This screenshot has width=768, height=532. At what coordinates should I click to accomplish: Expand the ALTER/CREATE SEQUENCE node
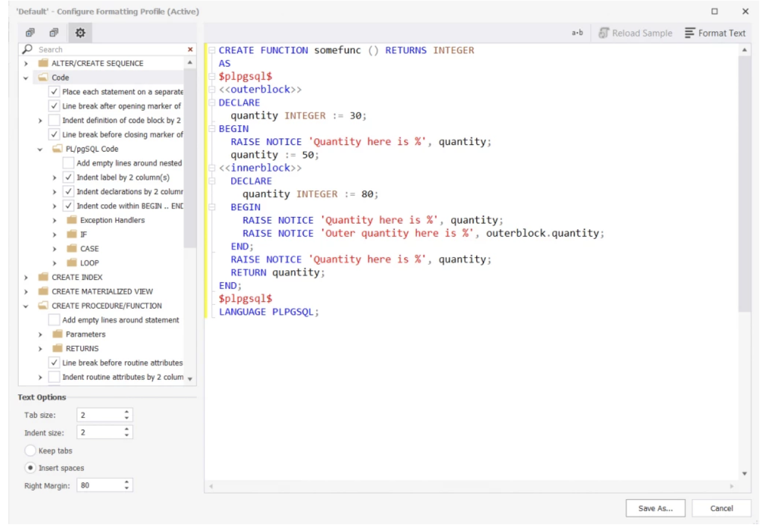[26, 63]
